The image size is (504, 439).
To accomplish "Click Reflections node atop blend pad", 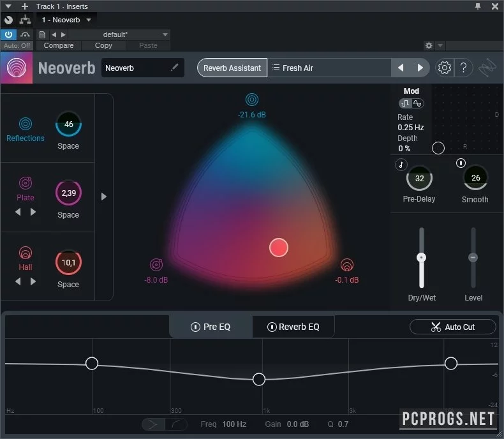I will [251, 100].
